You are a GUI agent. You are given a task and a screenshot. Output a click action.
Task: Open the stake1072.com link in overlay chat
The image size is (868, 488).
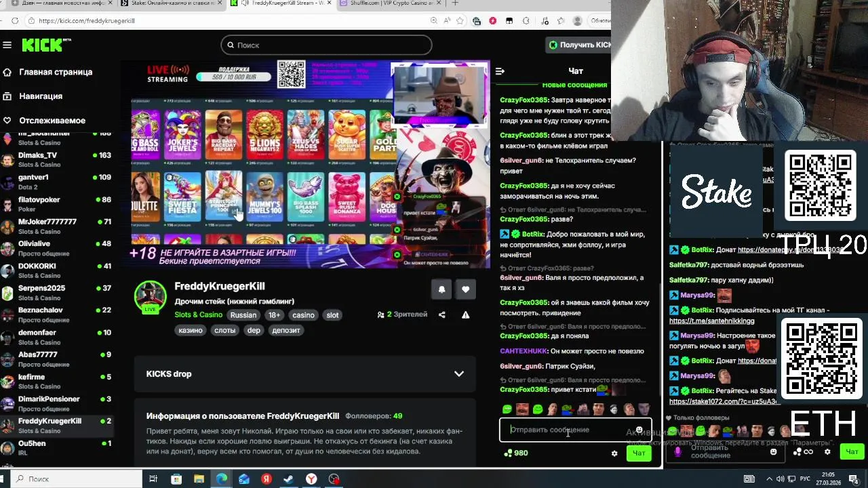[723, 401]
